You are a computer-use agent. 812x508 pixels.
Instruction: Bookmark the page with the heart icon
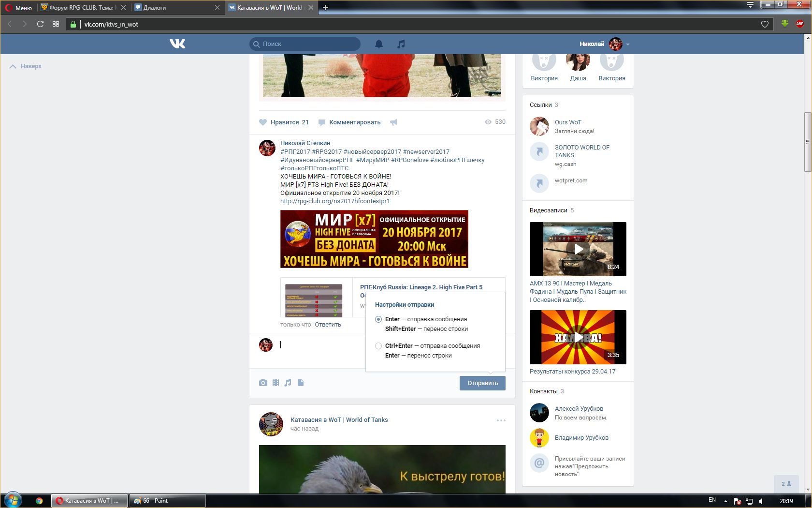[765, 24]
